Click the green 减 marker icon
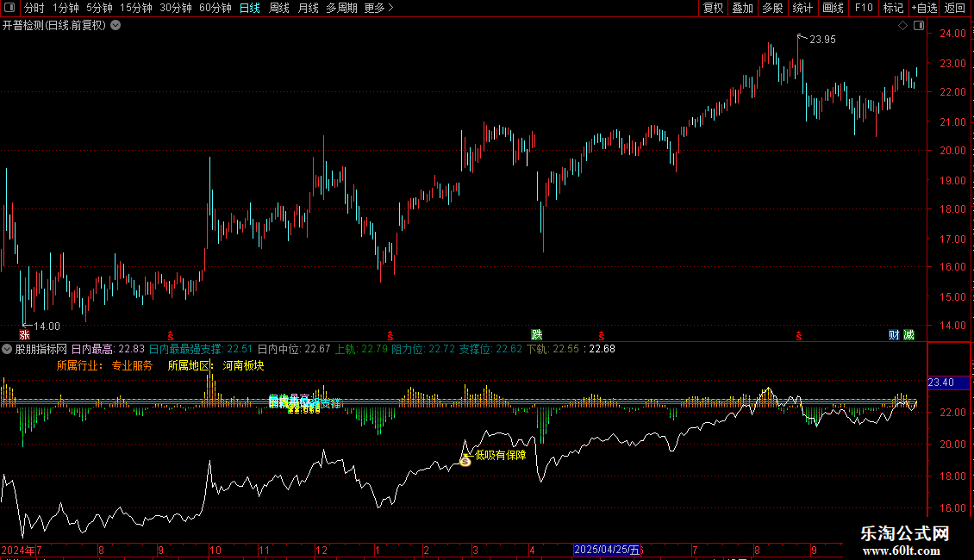974x560 pixels. click(908, 334)
